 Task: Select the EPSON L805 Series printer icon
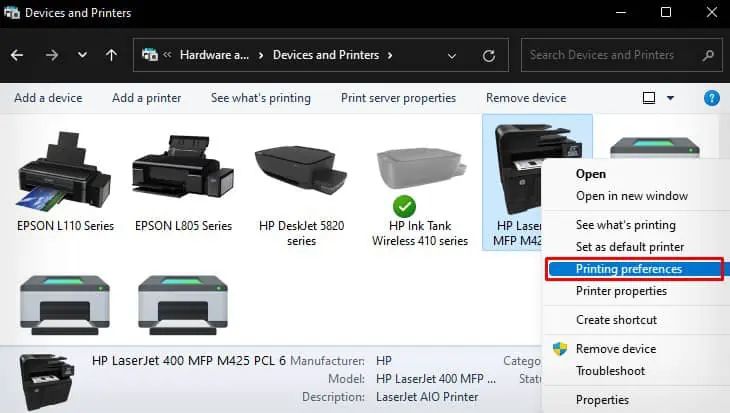click(183, 169)
